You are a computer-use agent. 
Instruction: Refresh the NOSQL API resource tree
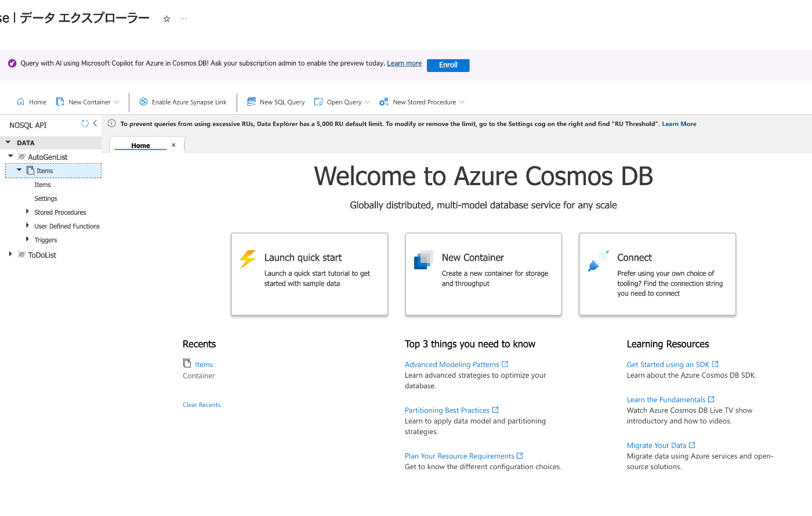click(85, 124)
